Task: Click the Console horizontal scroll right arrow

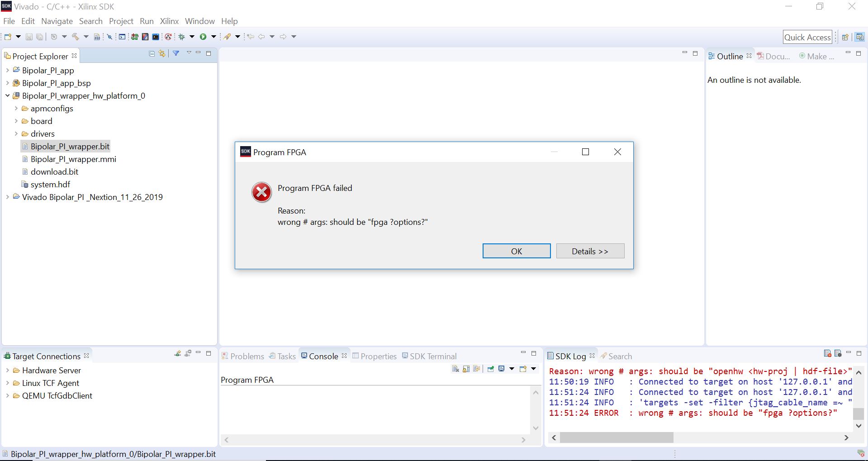Action: 523,440
